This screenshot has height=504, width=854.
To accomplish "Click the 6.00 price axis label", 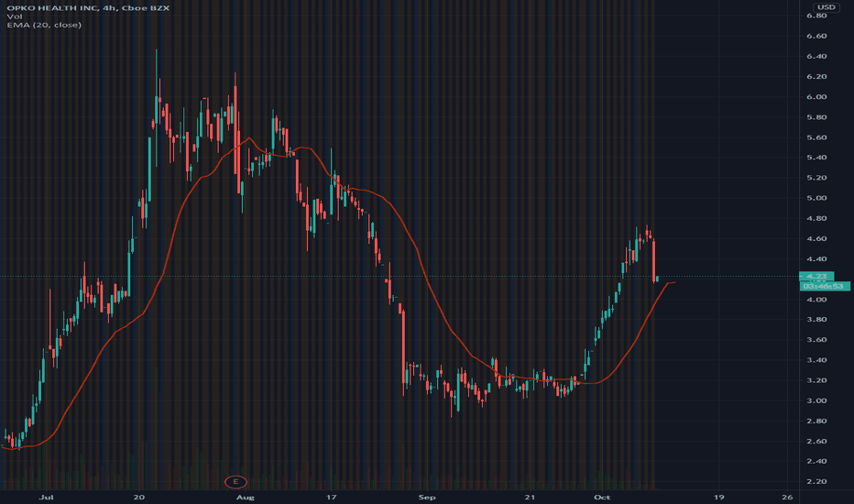I will click(x=816, y=97).
